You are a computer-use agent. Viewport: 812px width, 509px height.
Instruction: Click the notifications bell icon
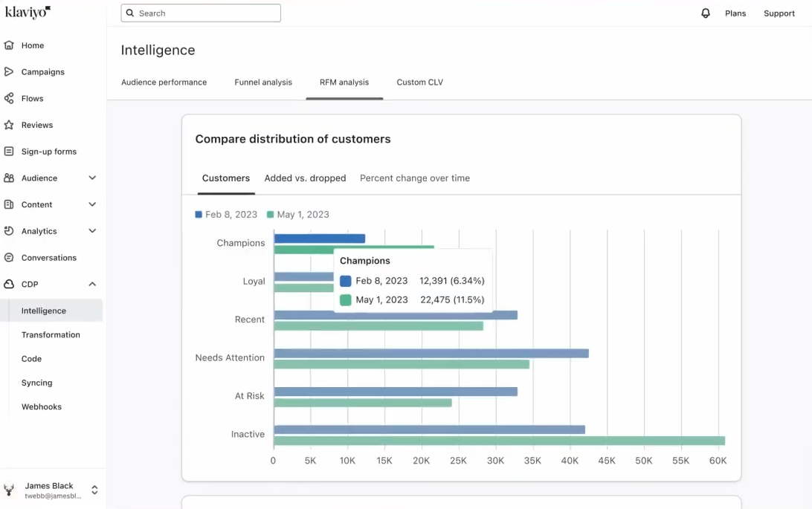pos(706,13)
